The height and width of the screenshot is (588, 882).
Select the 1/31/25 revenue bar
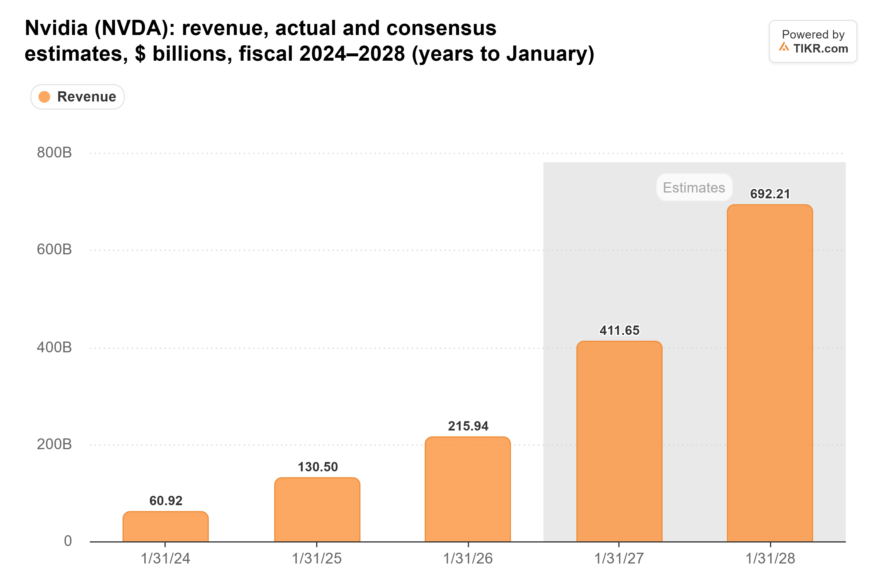317,510
